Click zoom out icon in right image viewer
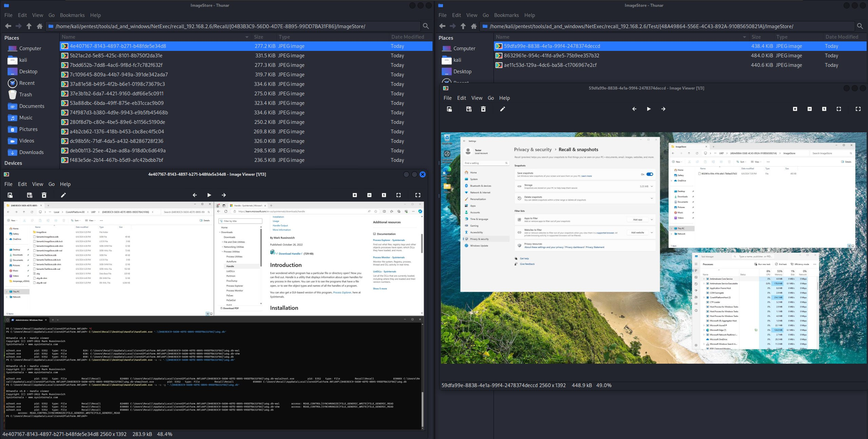The height and width of the screenshot is (439, 868). (809, 109)
